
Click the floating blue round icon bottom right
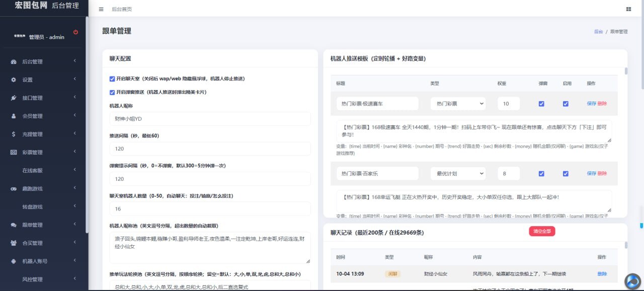[x=632, y=281]
